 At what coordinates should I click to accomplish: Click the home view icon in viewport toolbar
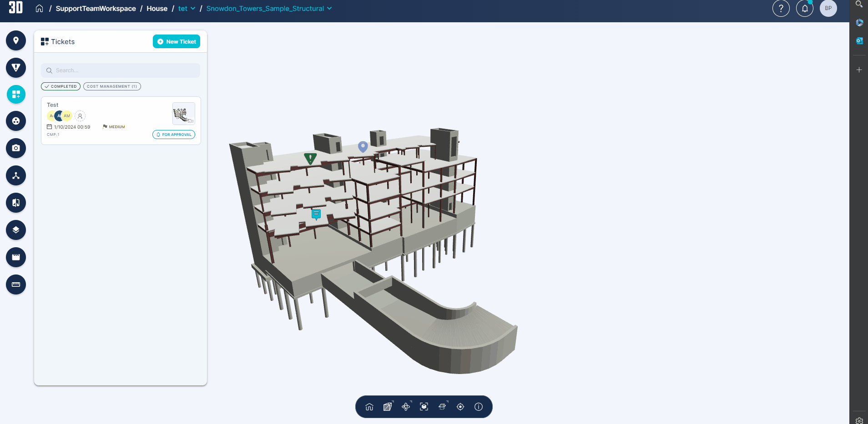pyautogui.click(x=369, y=407)
